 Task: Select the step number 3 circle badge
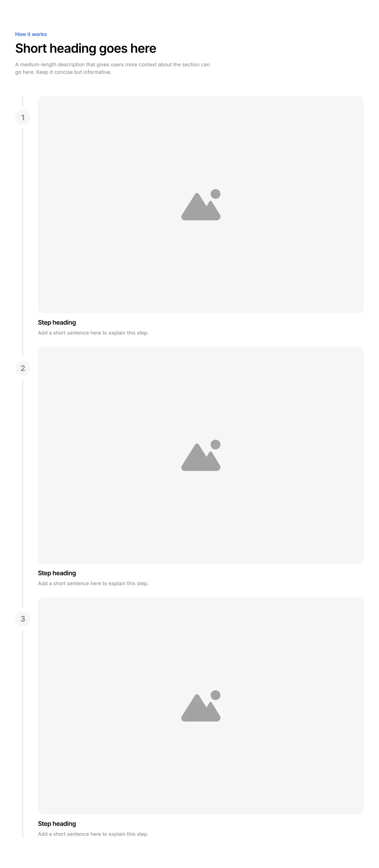(x=23, y=619)
